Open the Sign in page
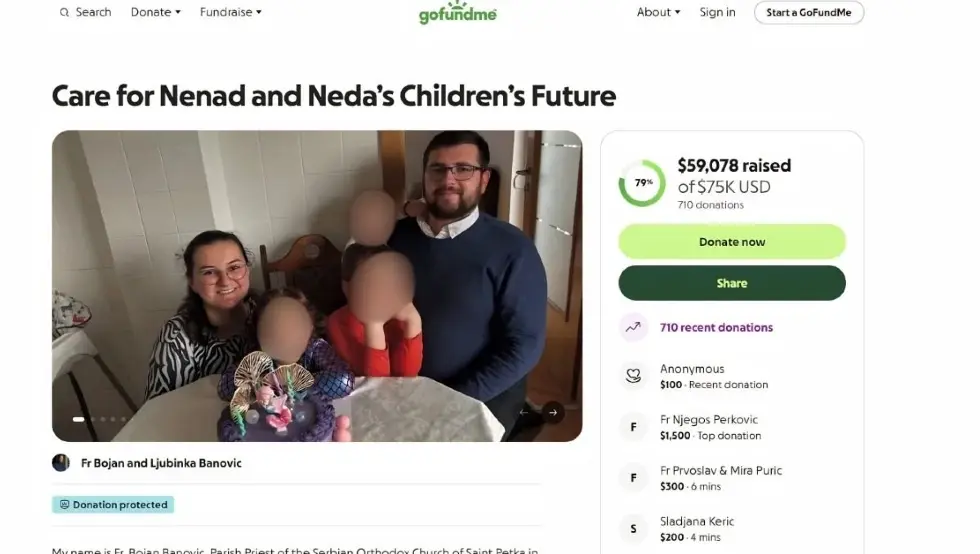This screenshot has width=980, height=554. (x=717, y=12)
